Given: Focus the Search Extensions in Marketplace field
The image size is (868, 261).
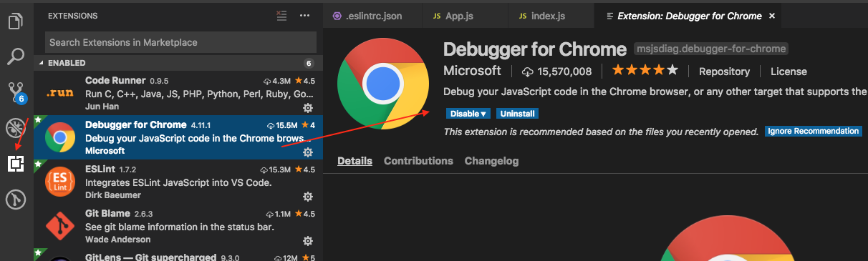Looking at the screenshot, I should 180,42.
